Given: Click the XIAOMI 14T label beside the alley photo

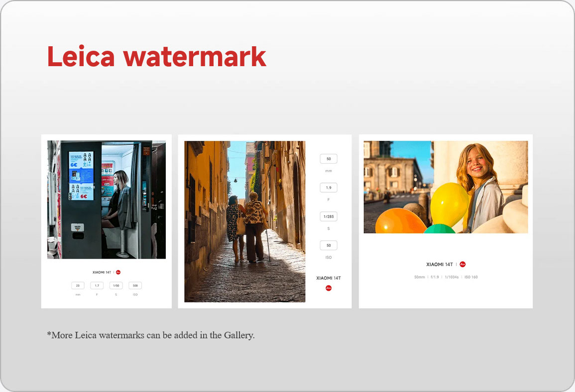Looking at the screenshot, I should (x=329, y=278).
